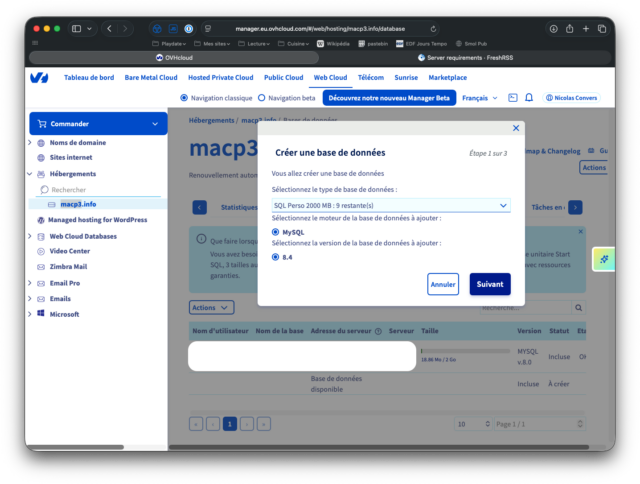Open Bare Metal Cloud tab

pos(151,78)
